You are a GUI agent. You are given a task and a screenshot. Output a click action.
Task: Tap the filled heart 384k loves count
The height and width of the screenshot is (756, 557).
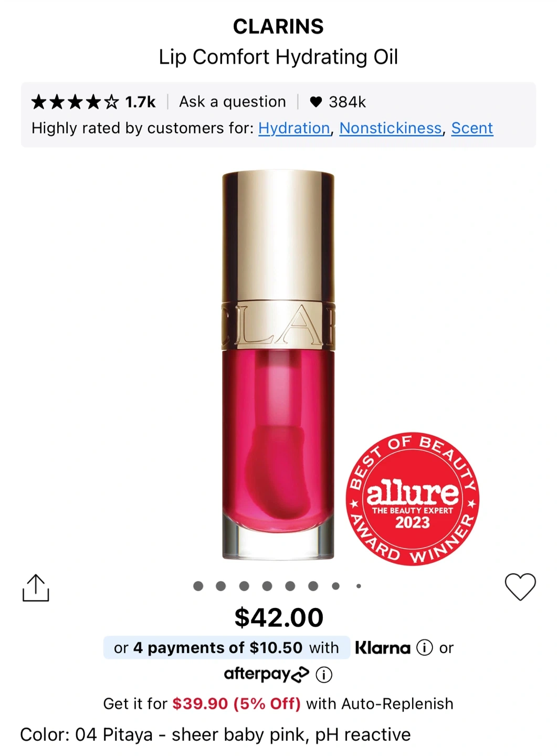tap(338, 102)
